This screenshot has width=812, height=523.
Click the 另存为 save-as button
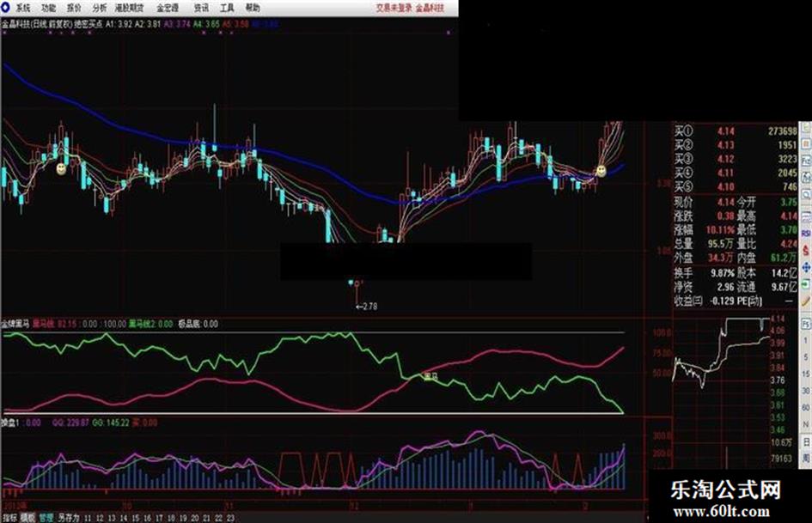pyautogui.click(x=69, y=518)
